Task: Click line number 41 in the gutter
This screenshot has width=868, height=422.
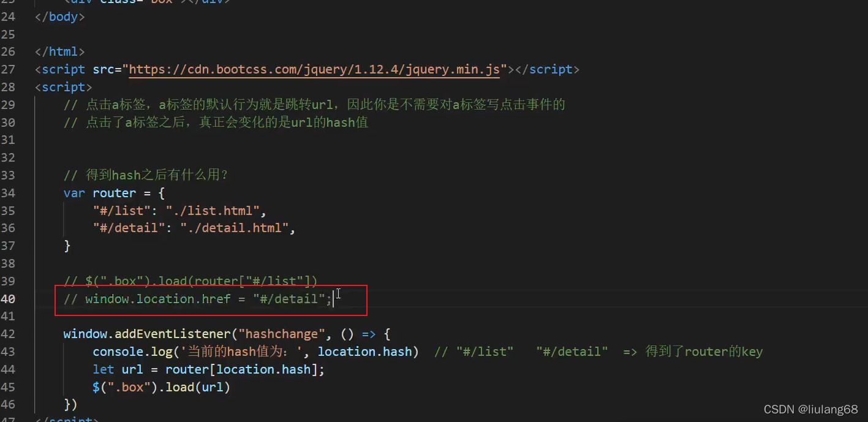Action: click(8, 316)
